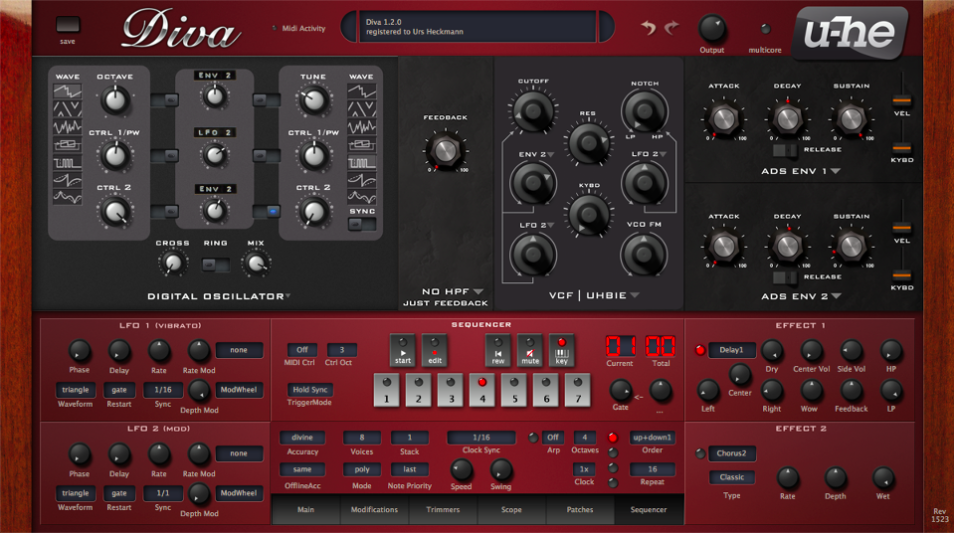This screenshot has width=954, height=533.
Task: Open Accuracy divine selector
Action: pos(302,437)
